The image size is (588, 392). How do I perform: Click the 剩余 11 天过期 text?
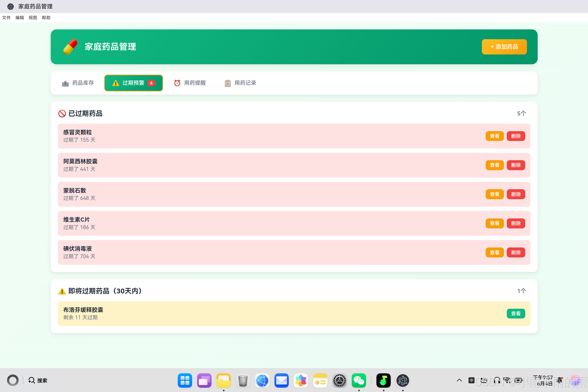coord(80,317)
